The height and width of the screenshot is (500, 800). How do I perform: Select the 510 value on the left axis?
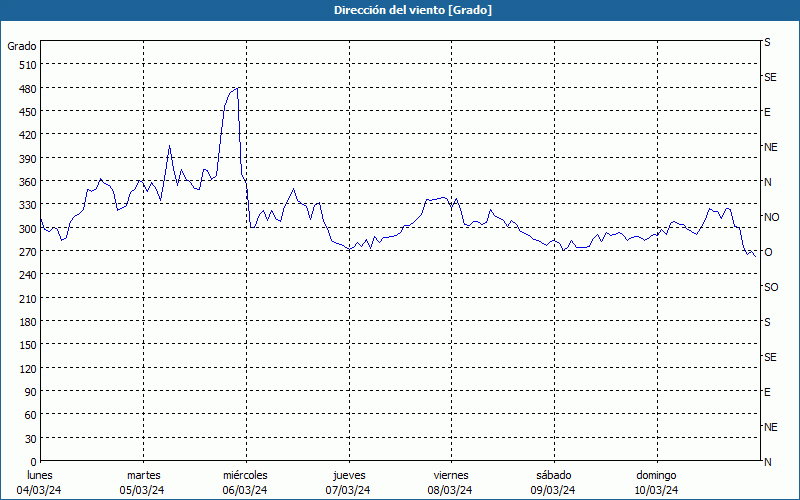tap(28, 65)
